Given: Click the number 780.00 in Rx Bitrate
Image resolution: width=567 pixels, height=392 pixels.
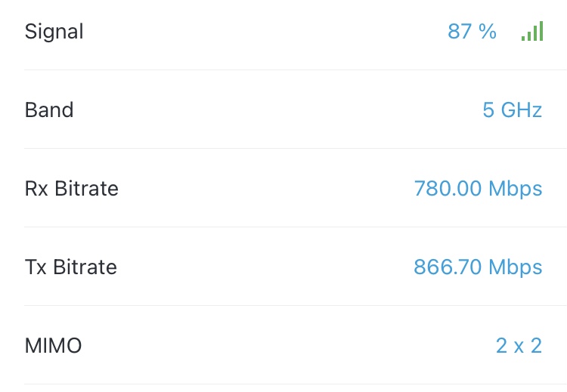Looking at the screenshot, I should (x=448, y=189).
